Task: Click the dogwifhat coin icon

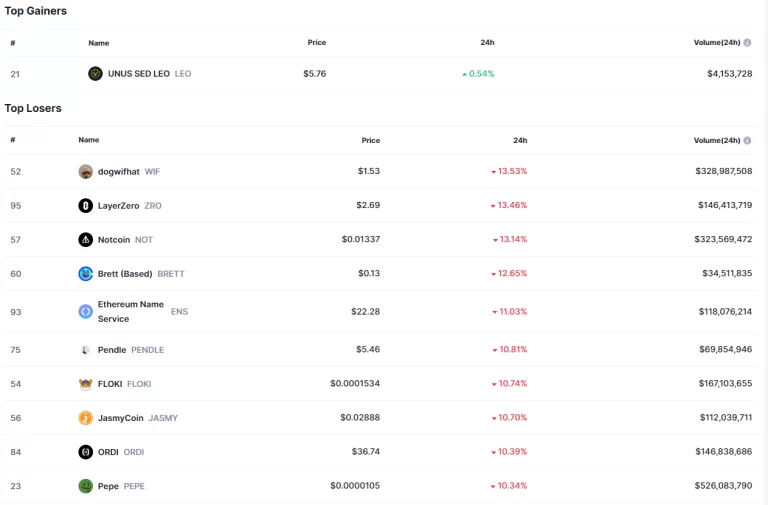Action: [x=86, y=172]
